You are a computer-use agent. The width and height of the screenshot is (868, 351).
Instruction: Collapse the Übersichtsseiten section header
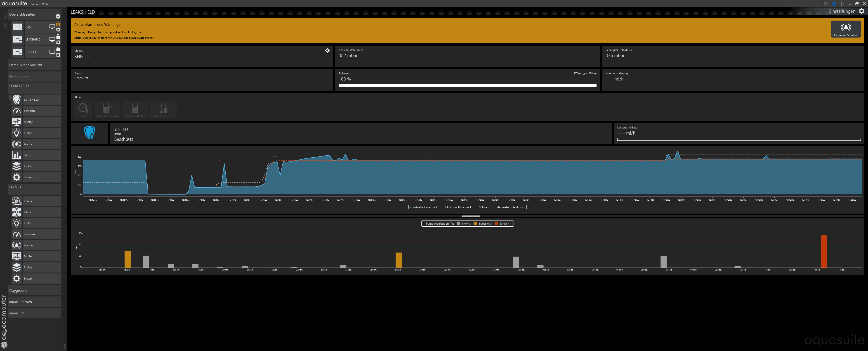[x=22, y=14]
